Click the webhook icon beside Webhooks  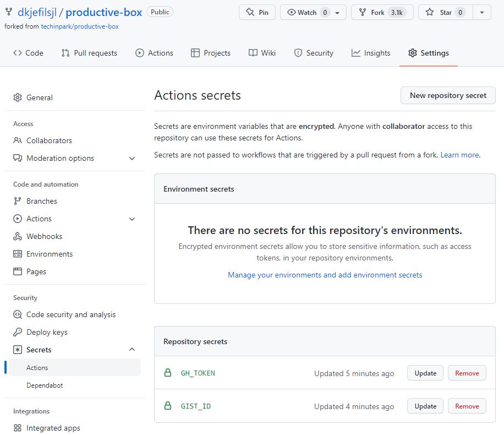click(18, 236)
